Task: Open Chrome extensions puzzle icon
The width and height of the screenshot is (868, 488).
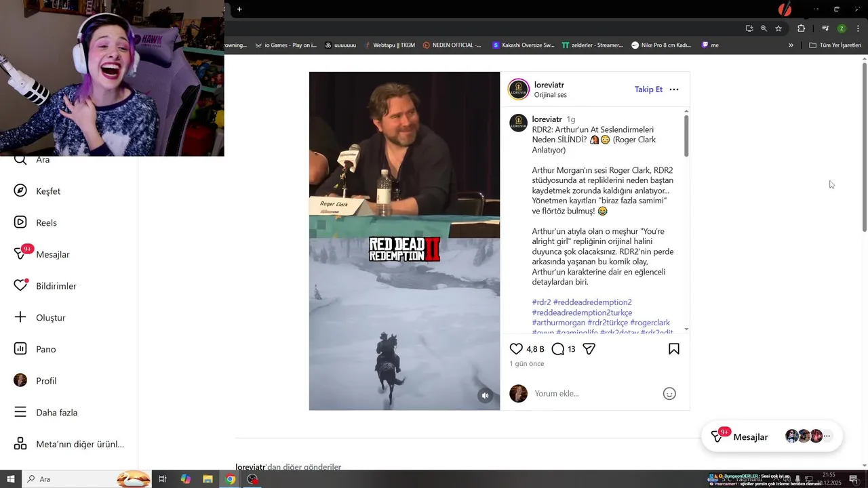Action: click(x=801, y=28)
